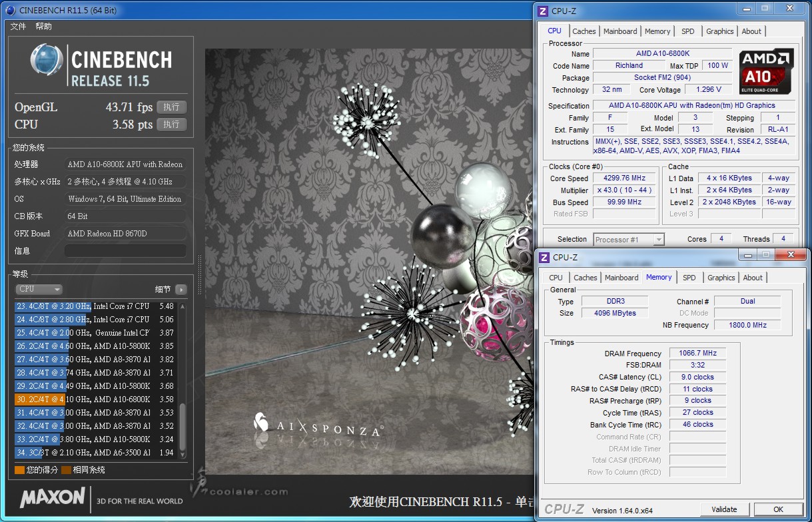The image size is (812, 522).
Task: Click the Core Speed value 4299.76 MHz
Action: coord(625,178)
